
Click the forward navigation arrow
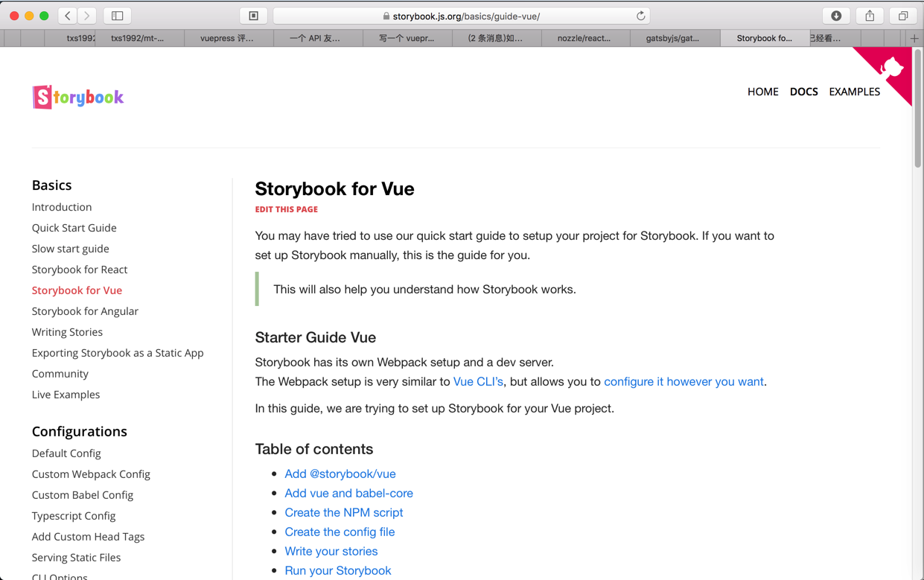click(87, 16)
